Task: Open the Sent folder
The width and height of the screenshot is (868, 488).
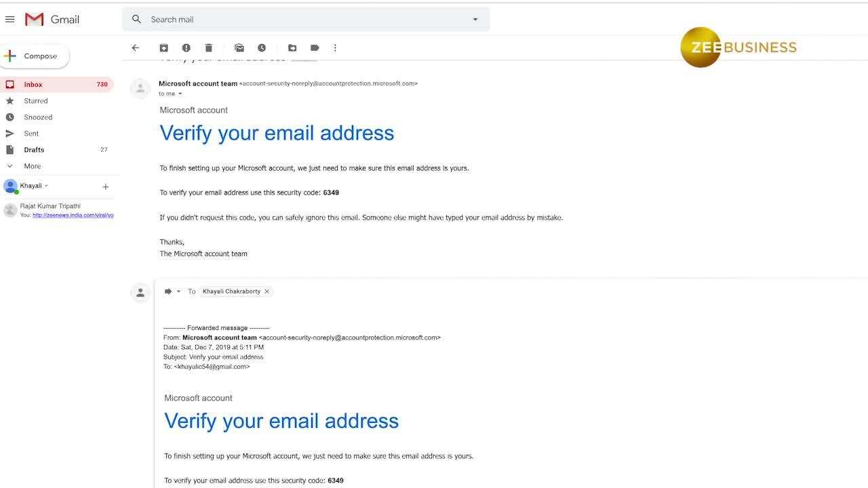Action: pos(32,133)
